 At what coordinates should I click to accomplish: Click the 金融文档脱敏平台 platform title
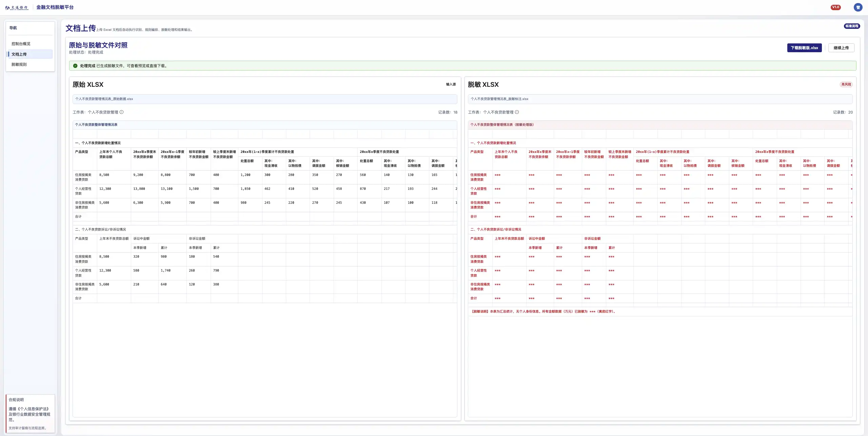coord(55,7)
